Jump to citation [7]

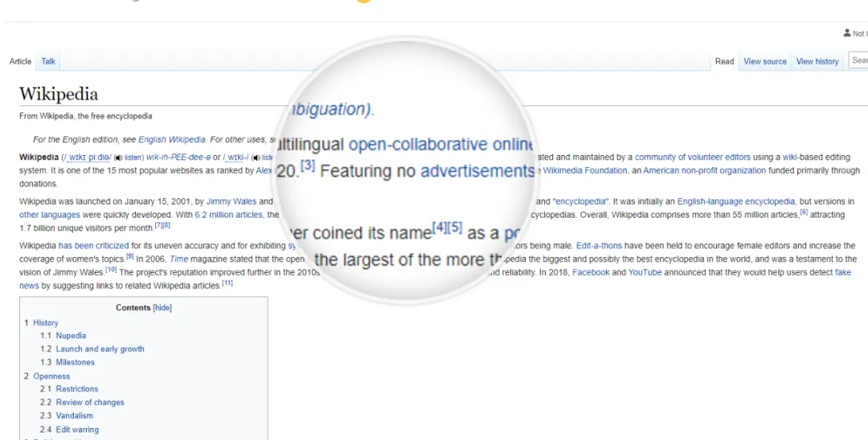point(158,225)
